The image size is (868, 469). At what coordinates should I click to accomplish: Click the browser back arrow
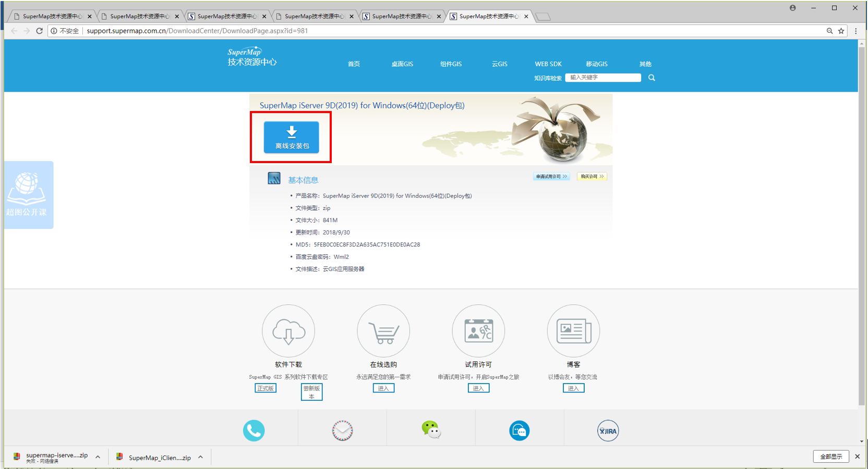pyautogui.click(x=14, y=31)
